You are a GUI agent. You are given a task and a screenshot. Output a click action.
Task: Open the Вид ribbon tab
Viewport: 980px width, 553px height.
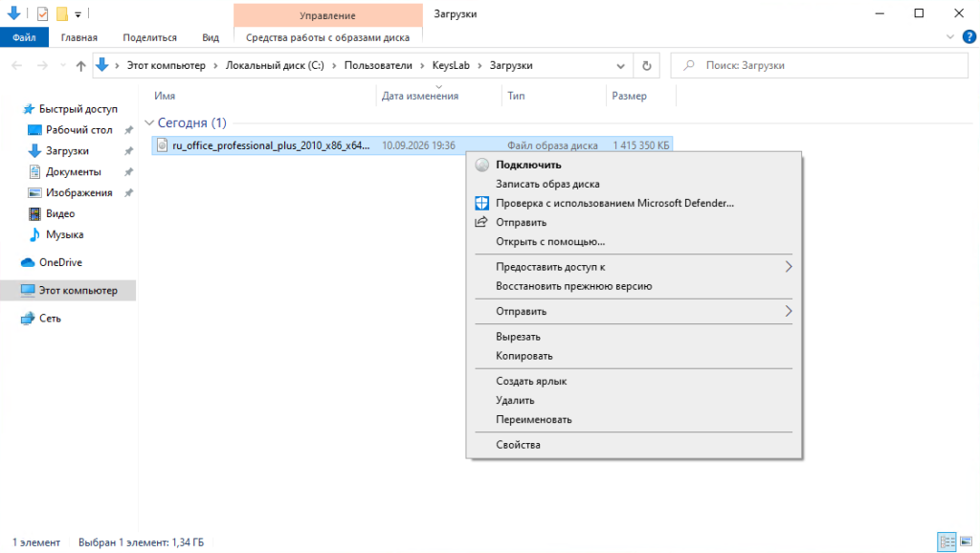(x=211, y=37)
